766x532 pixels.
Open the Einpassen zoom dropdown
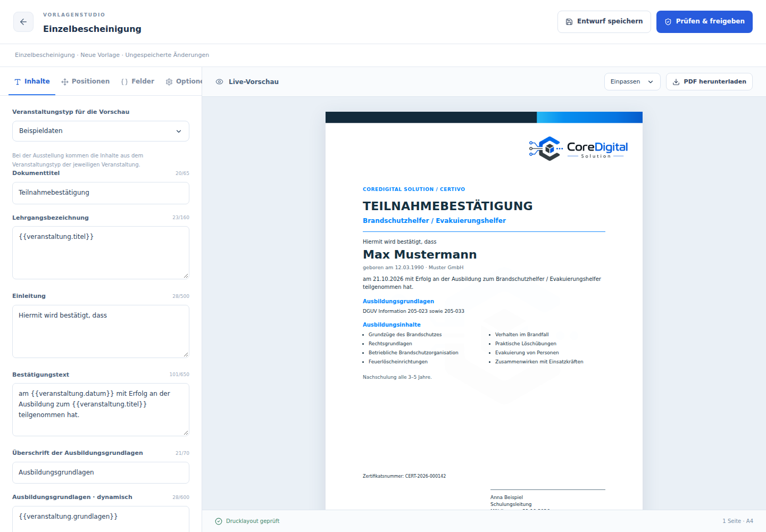pos(632,82)
